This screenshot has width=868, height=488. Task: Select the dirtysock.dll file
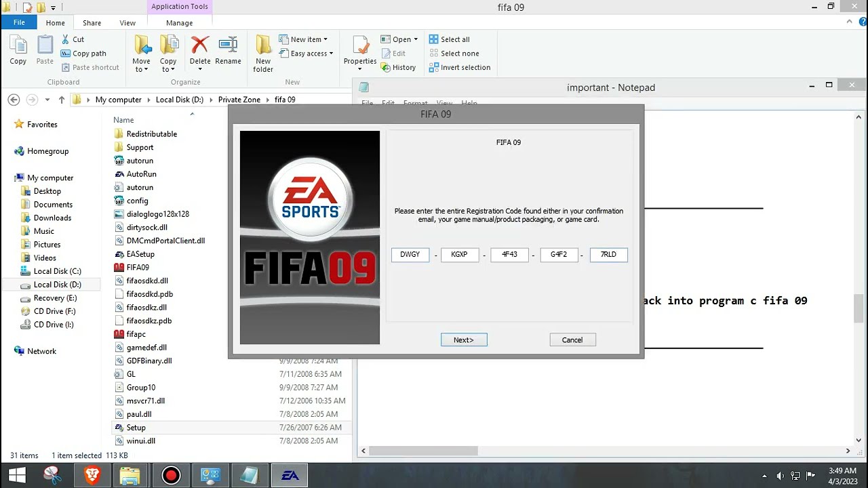146,227
